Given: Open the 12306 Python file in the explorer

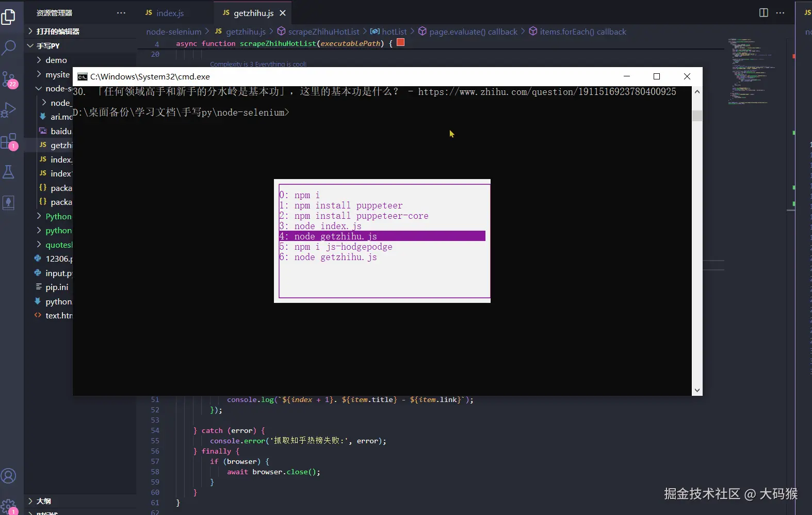Looking at the screenshot, I should (x=54, y=259).
